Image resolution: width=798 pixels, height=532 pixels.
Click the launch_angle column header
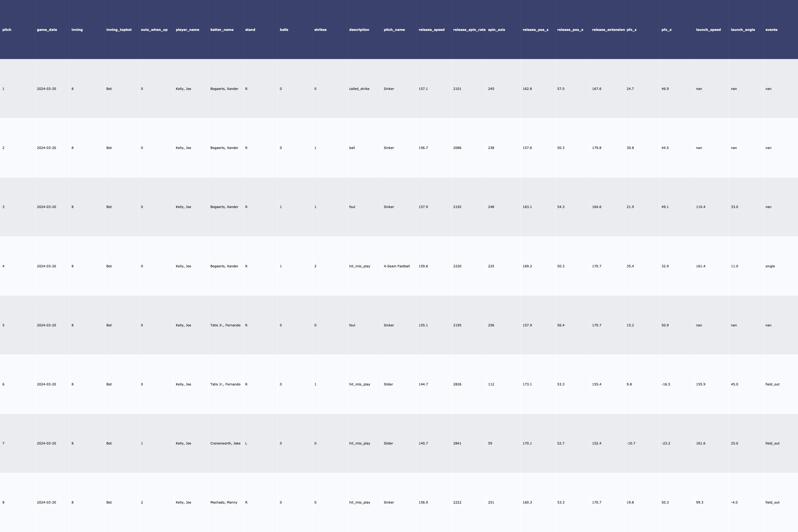742,30
